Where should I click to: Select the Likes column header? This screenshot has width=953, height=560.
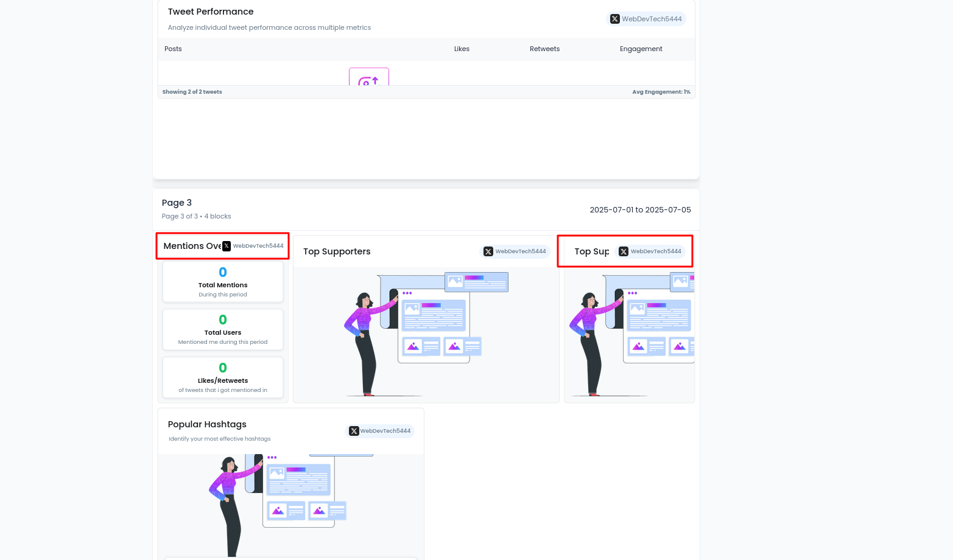point(462,49)
